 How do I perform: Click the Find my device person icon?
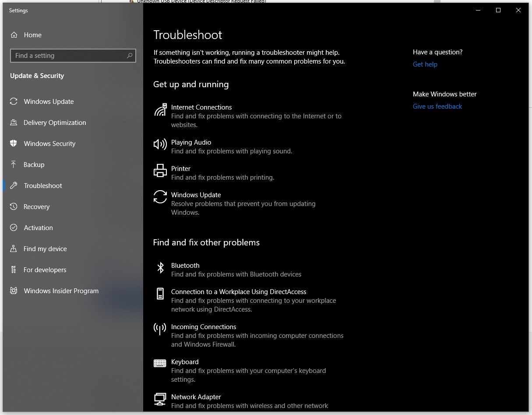[14, 249]
